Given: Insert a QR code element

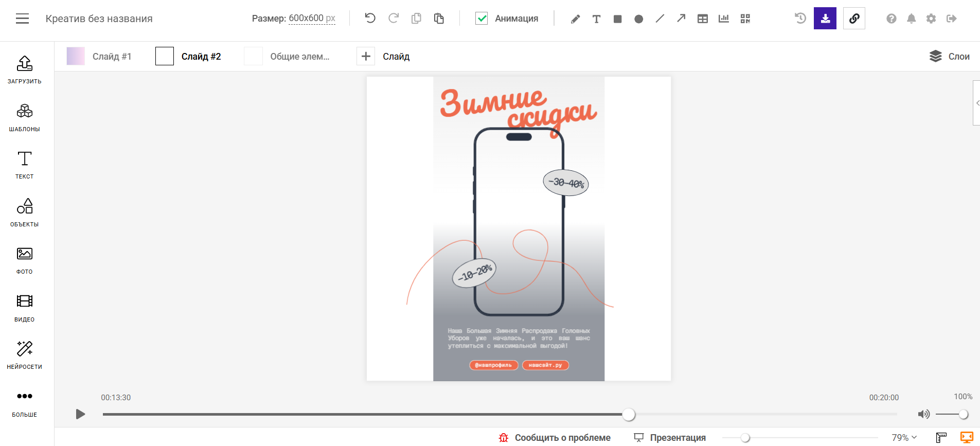Looking at the screenshot, I should coord(745,19).
